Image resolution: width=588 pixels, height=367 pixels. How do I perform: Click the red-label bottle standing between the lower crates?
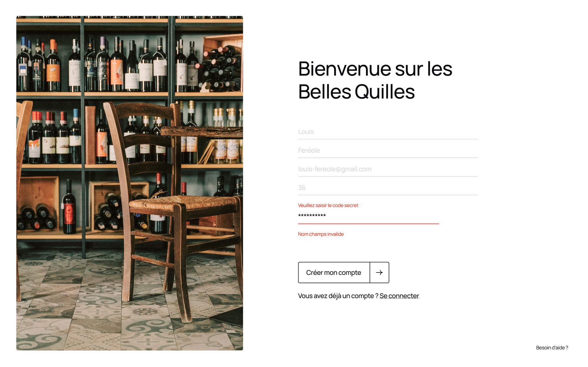[69, 207]
